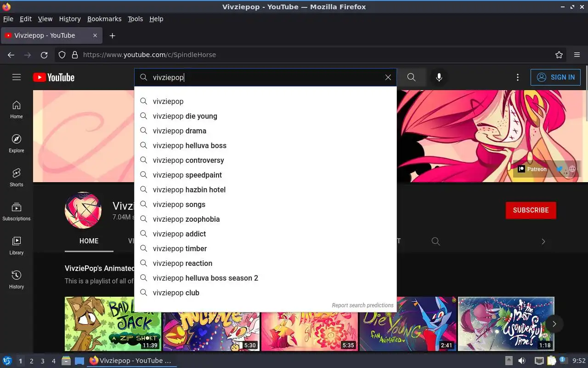
Task: Select suggestion 'vivziepop club'
Action: pos(266,293)
